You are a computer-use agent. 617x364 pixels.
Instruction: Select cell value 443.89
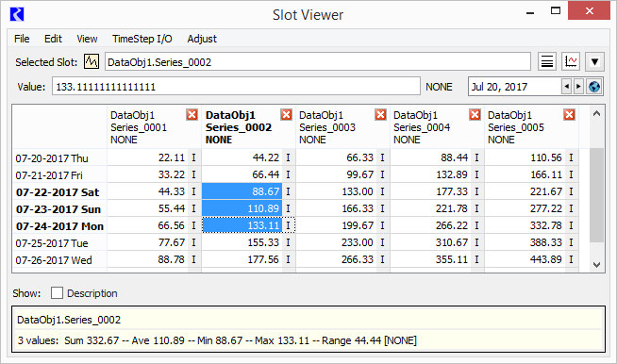click(525, 259)
